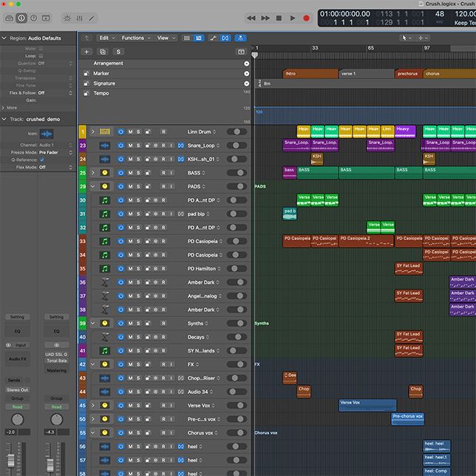Click the add track plus button
Image resolution: width=476 pixels, height=476 pixels.
[86, 52]
